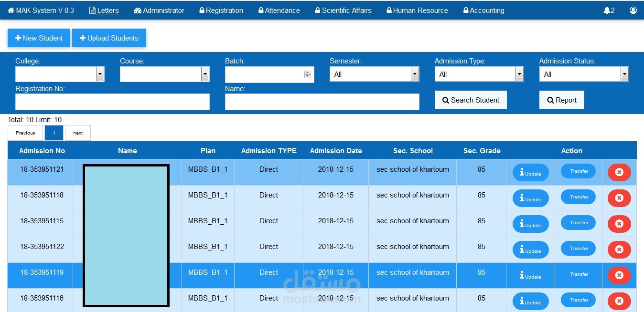Delete student 18-353951119 with red X
Image resolution: width=644 pixels, height=312 pixels.
[x=619, y=275]
